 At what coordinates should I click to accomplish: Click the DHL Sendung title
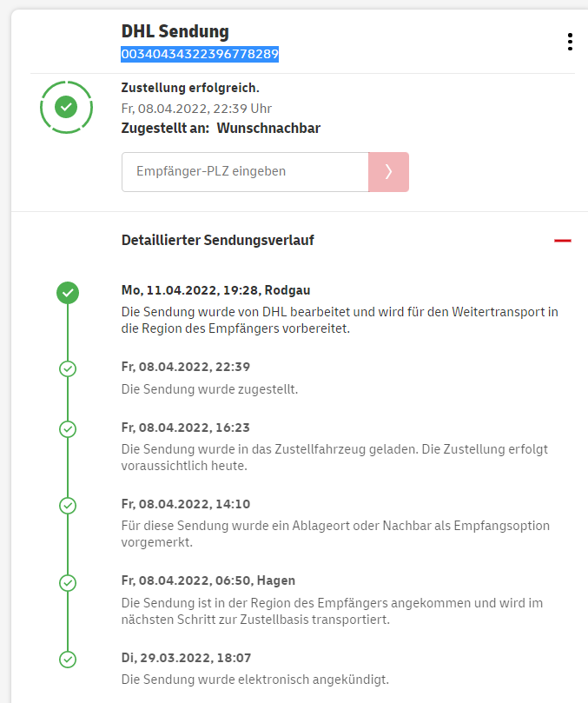tap(175, 31)
